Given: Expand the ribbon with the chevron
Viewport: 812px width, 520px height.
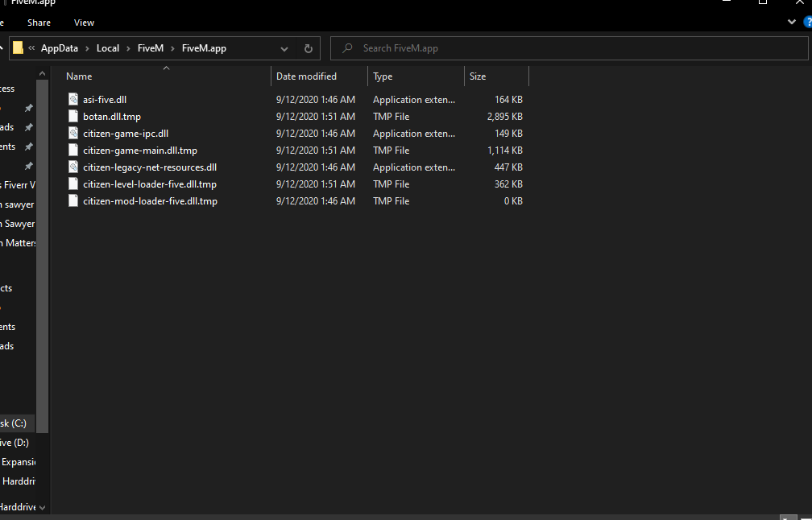Looking at the screenshot, I should (x=791, y=22).
